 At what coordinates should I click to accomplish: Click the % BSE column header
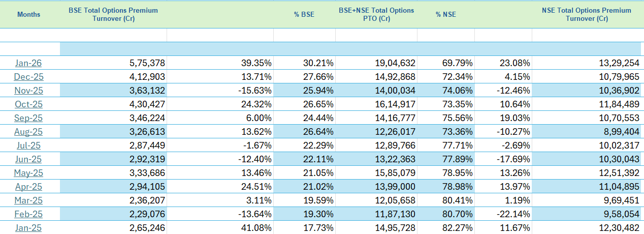point(304,14)
